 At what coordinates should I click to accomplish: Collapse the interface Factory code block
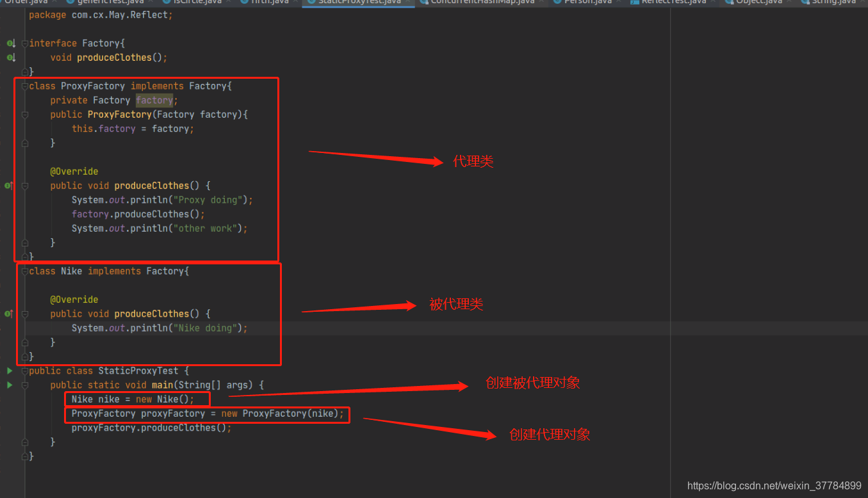point(25,44)
